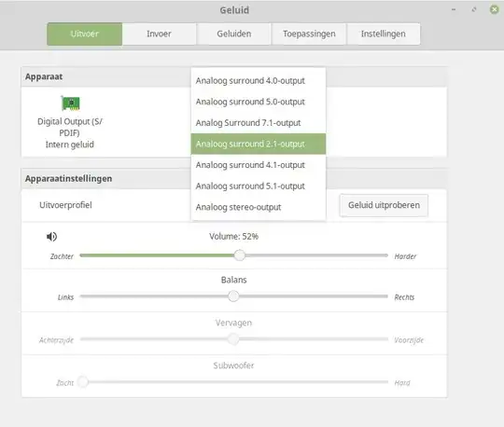The image size is (504, 427).
Task: Click the Zachter volume label
Action: 62,256
